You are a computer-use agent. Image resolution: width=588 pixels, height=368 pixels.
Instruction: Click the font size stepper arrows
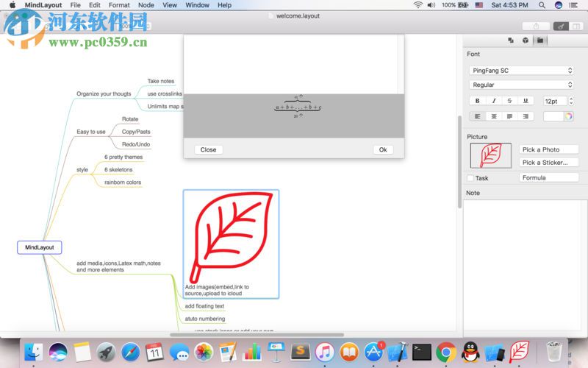571,101
